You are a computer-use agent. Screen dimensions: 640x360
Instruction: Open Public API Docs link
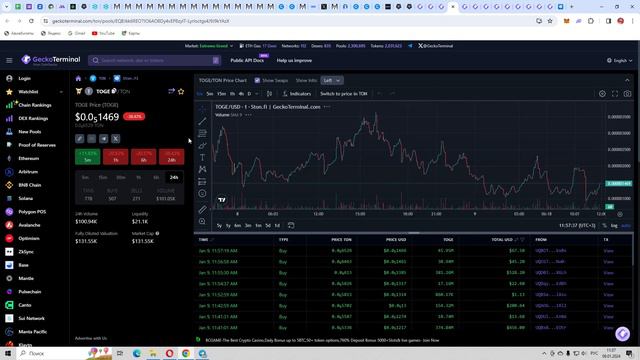tap(247, 60)
